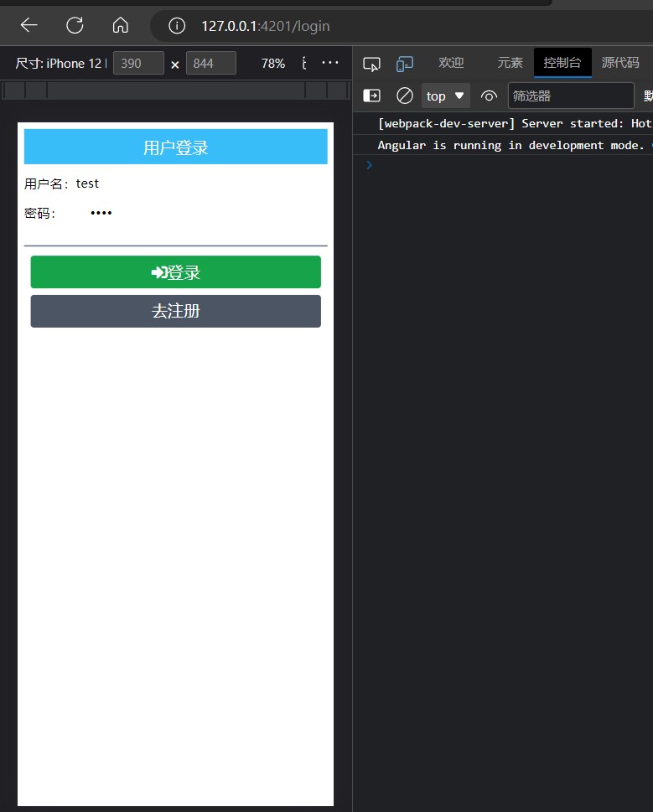Open the device toolbar three-dots more options
This screenshot has width=653, height=812.
point(330,63)
